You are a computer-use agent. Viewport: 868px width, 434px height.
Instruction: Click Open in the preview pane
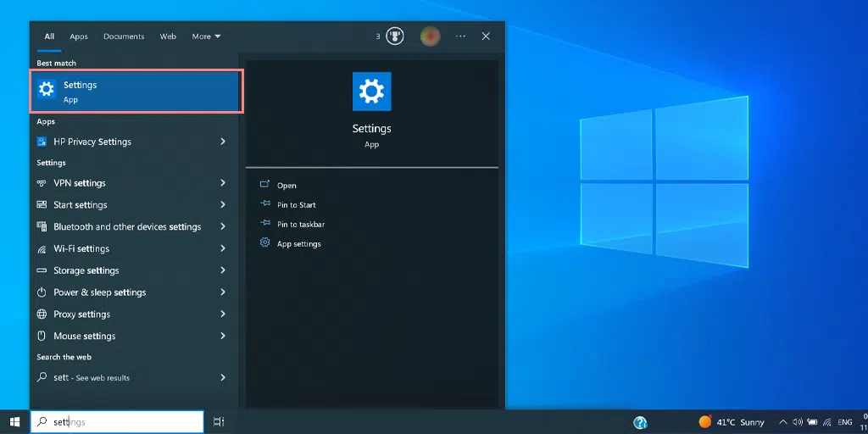287,186
